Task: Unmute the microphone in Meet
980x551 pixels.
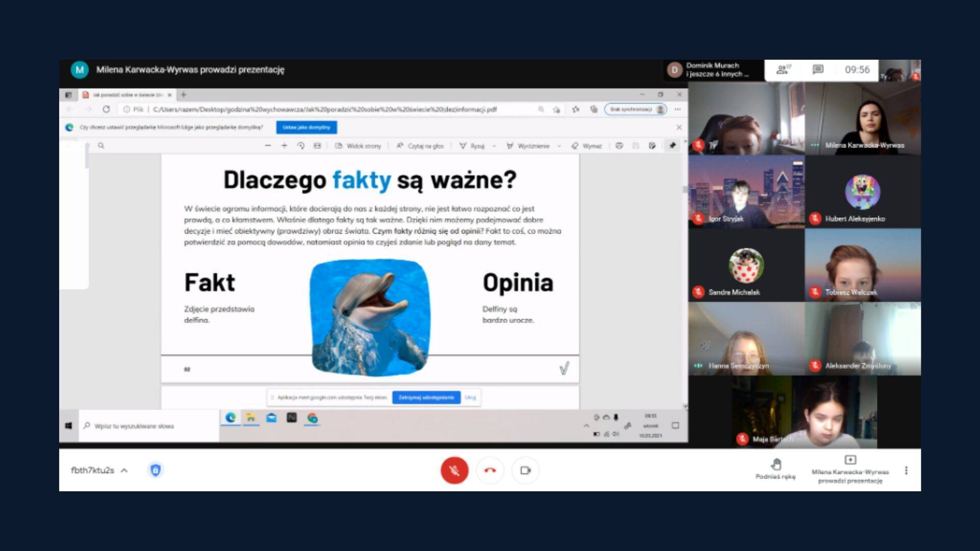Action: point(454,470)
